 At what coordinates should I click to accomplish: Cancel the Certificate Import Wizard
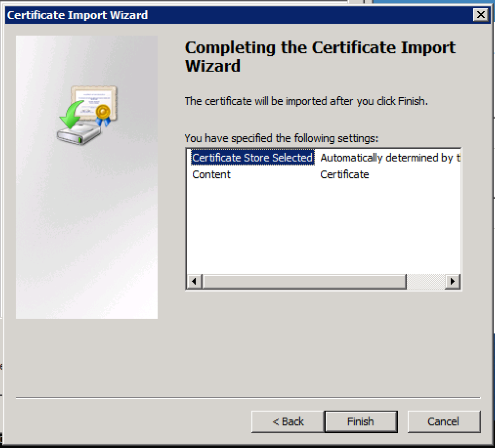443,422
